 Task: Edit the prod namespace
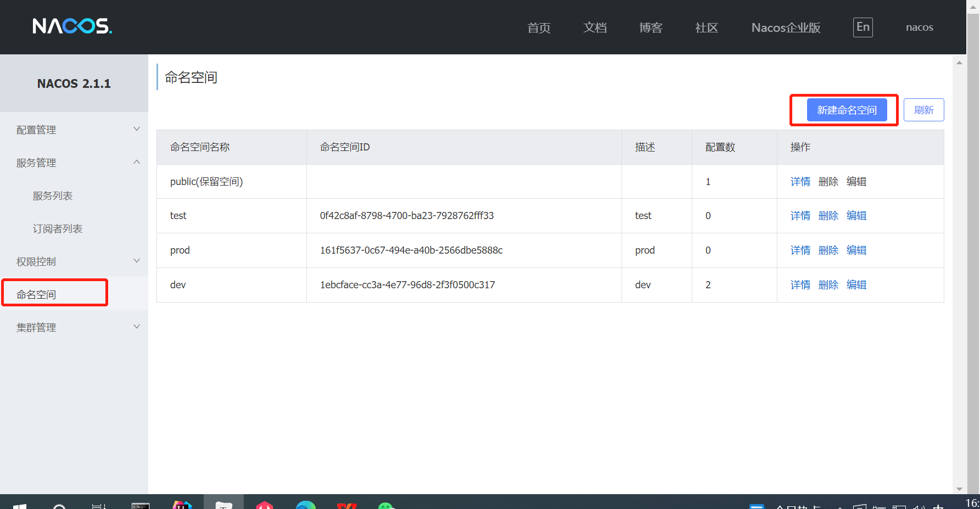(x=856, y=250)
